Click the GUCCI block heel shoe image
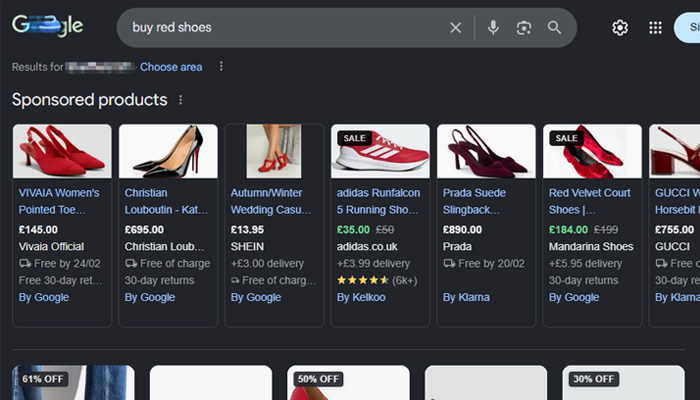Viewport: 700px width, 400px height. [x=675, y=151]
